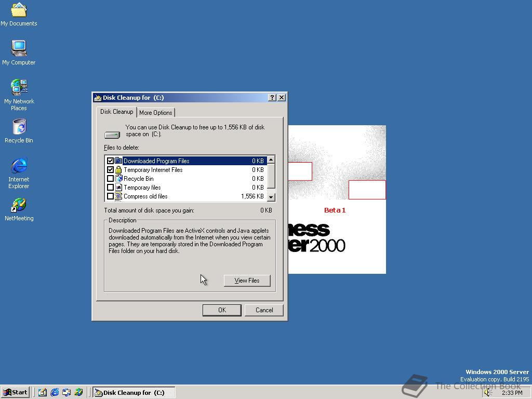Screen dimensions: 532x399
Task: Click the files list scroll up arrow
Action: click(x=271, y=160)
